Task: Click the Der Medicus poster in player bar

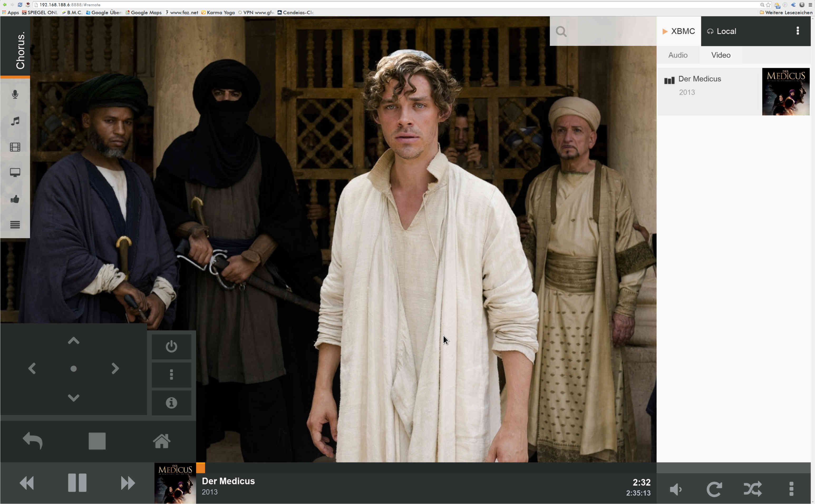Action: pos(175,483)
